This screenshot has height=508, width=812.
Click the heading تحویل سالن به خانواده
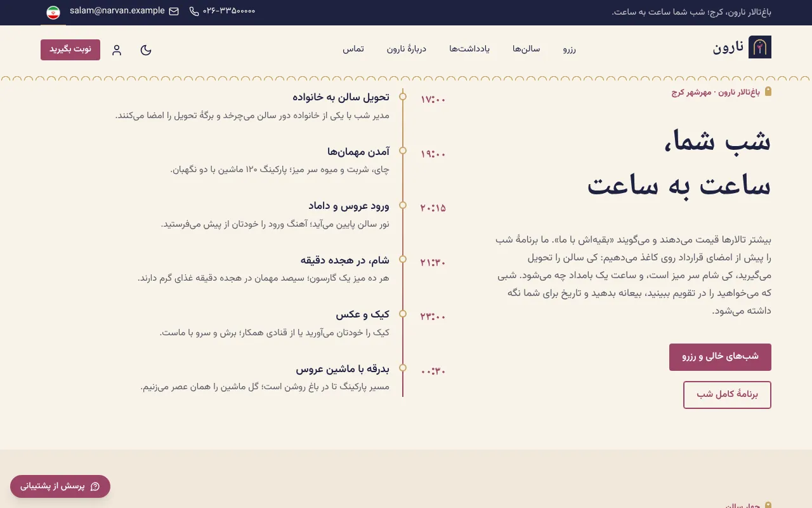pos(341,97)
